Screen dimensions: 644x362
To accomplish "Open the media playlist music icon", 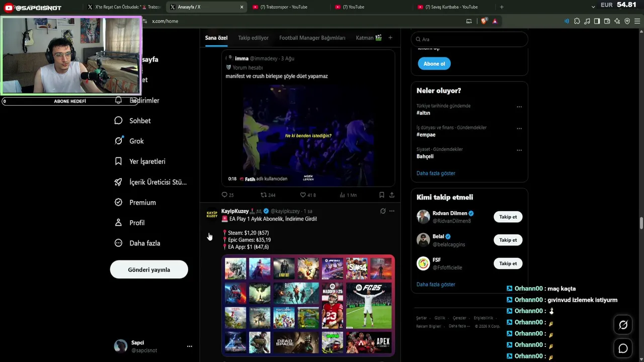I will [587, 21].
